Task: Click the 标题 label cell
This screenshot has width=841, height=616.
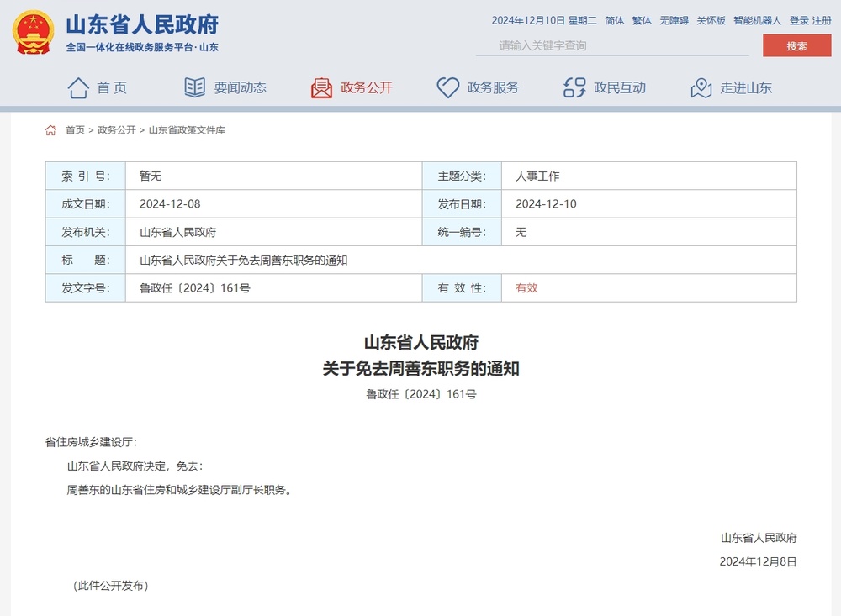Action: [x=85, y=260]
